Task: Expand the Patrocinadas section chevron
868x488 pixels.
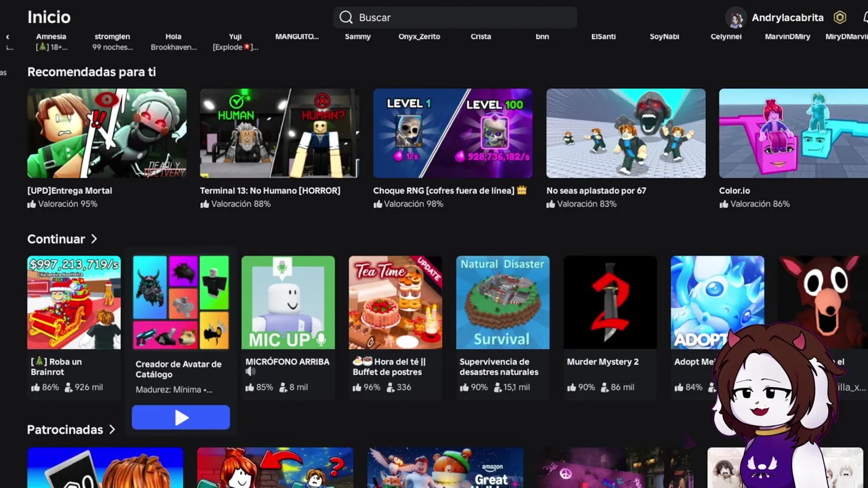Action: point(112,430)
